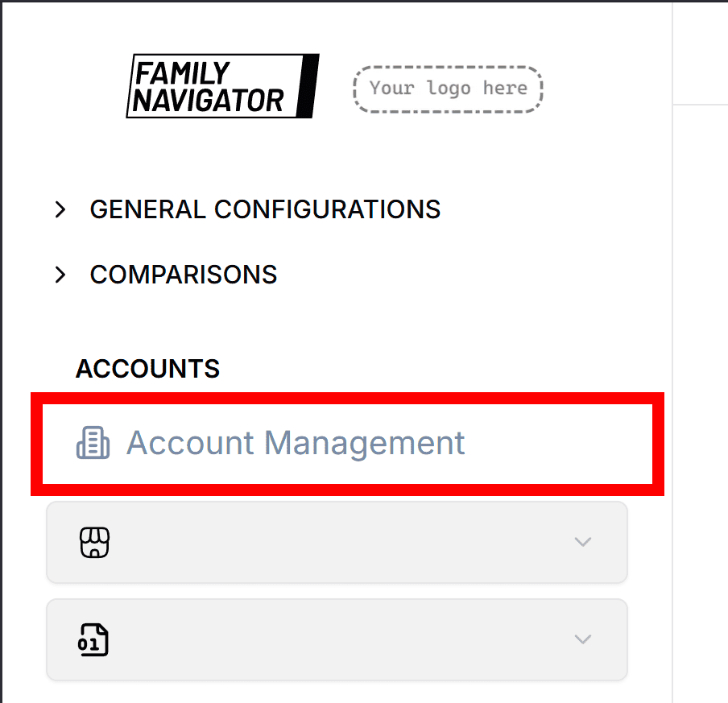Select the ACCOUNTS section heading
728x703 pixels.
pyautogui.click(x=147, y=369)
